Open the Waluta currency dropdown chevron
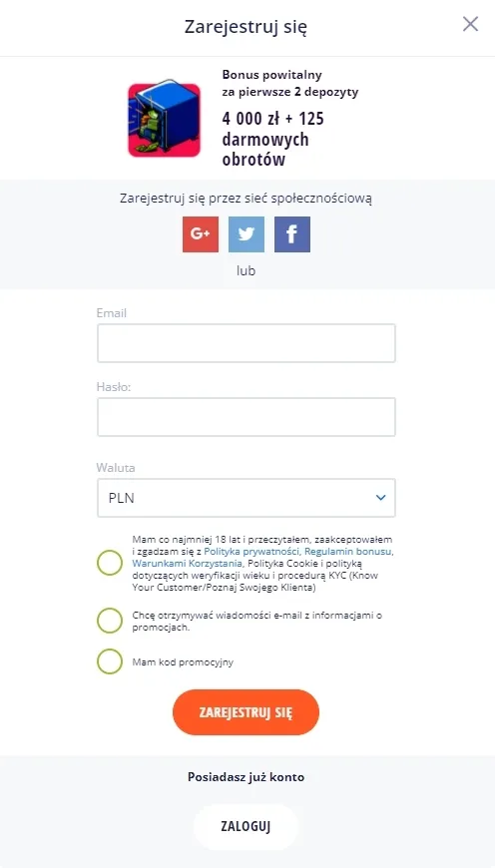This screenshot has width=495, height=868. [380, 498]
